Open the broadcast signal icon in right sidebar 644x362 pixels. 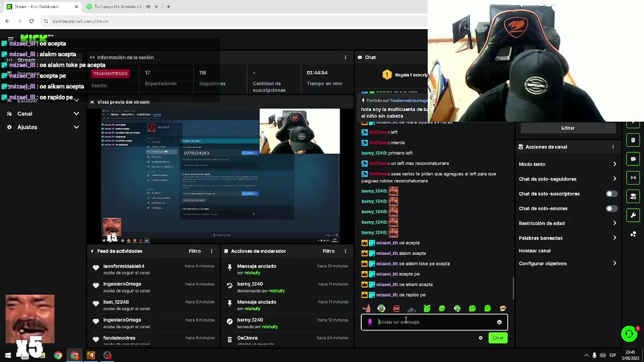(x=633, y=177)
